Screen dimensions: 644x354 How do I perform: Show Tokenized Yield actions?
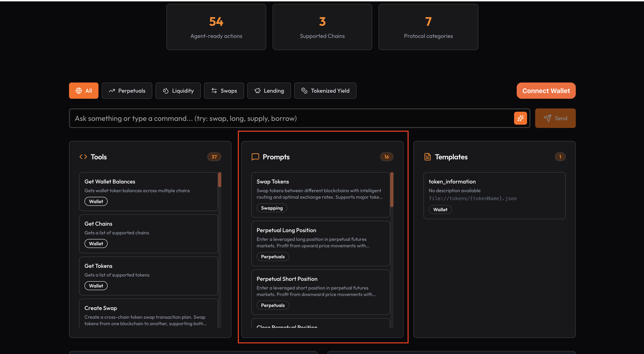coord(325,91)
